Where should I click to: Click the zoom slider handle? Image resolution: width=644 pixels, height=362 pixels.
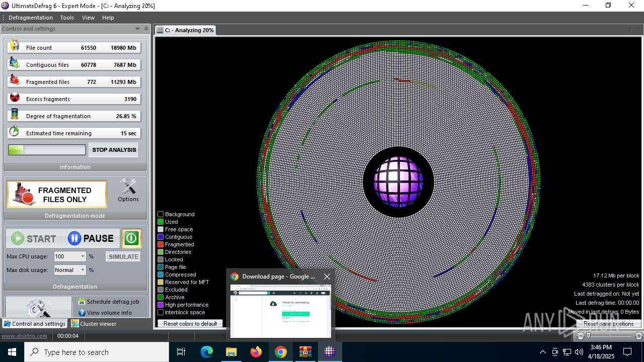pos(588,336)
